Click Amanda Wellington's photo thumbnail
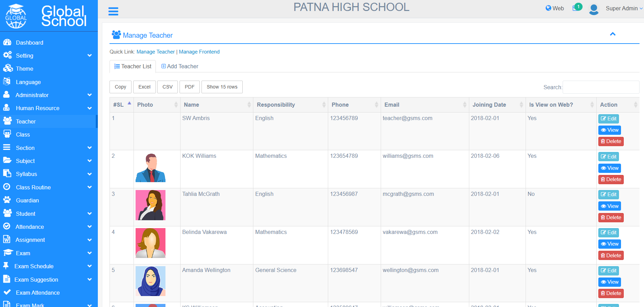644x307 pixels. click(x=150, y=281)
